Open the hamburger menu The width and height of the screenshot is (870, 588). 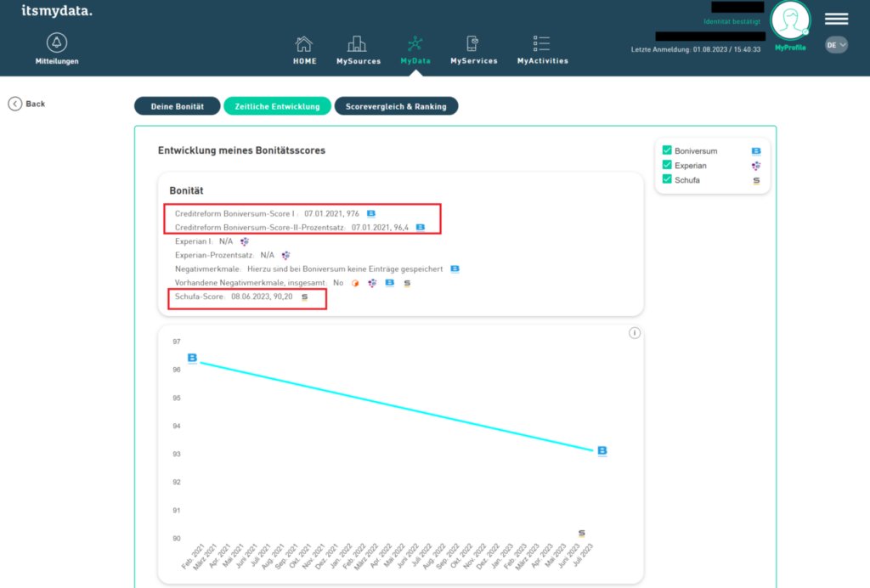[x=836, y=19]
